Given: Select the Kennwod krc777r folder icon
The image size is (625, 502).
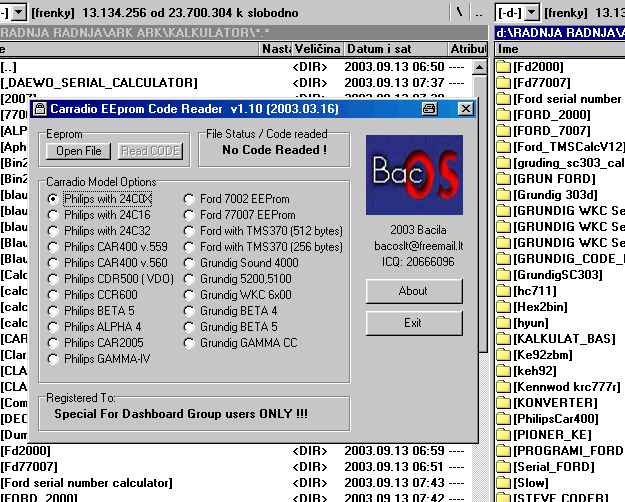Looking at the screenshot, I should point(504,387).
